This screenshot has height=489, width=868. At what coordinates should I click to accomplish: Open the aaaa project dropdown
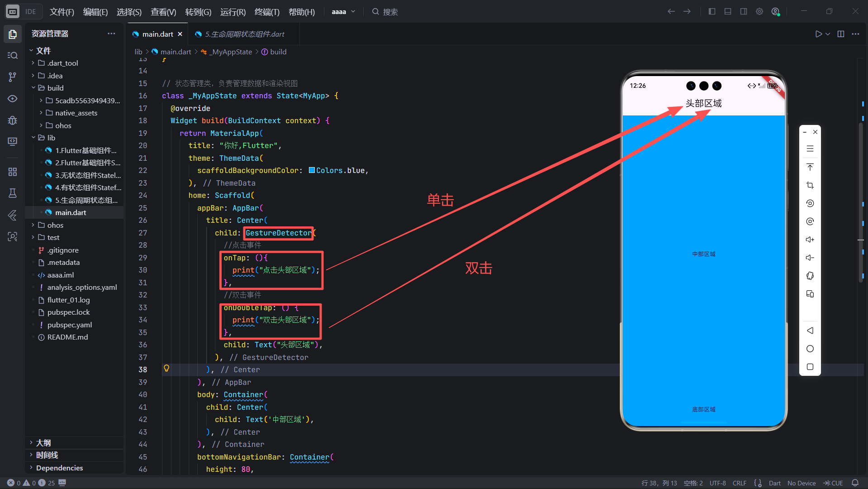[343, 12]
